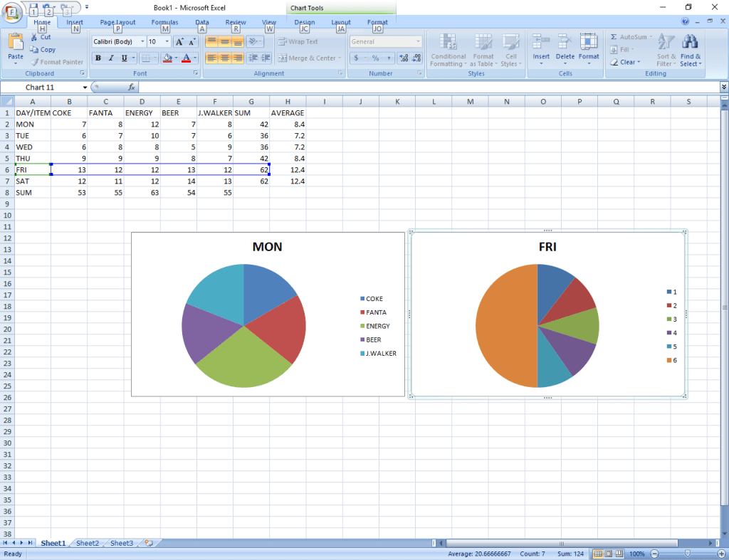Image resolution: width=729 pixels, height=560 pixels.
Task: Switch to Page Layout view in status bar
Action: click(x=609, y=554)
